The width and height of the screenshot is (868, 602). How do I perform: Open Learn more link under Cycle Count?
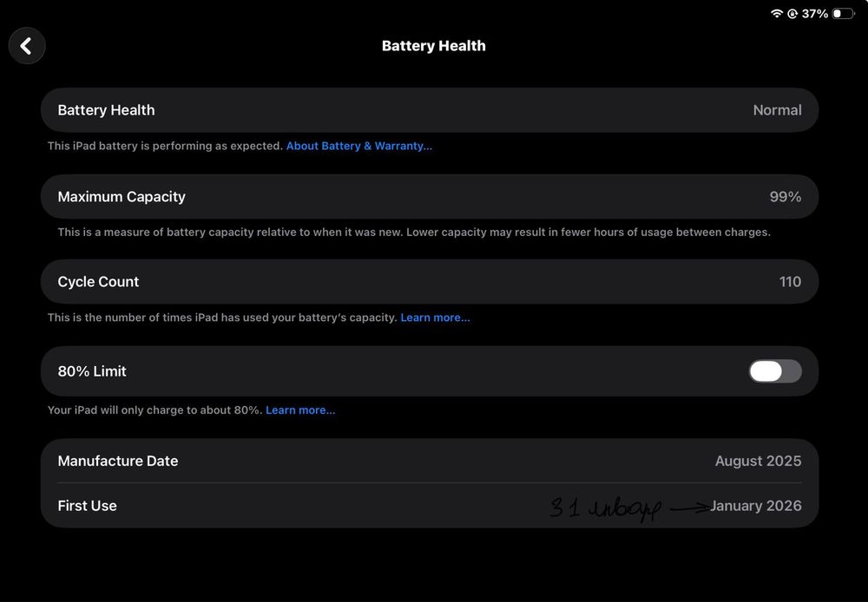(435, 317)
